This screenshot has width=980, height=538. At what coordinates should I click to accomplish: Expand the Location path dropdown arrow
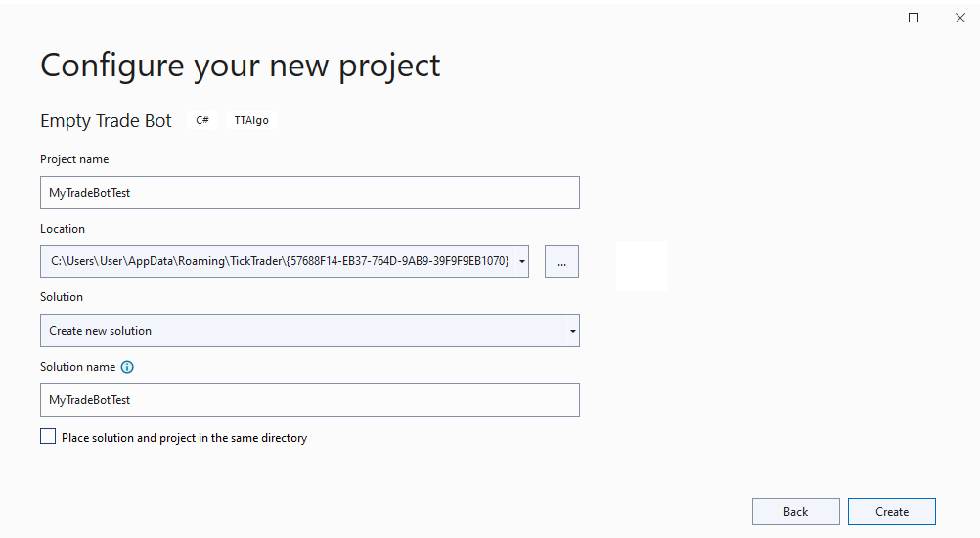click(522, 261)
